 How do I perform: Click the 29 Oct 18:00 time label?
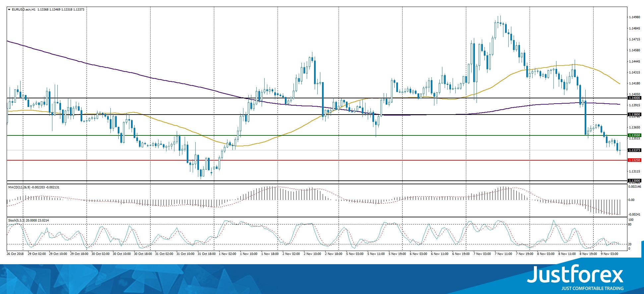pos(79,254)
